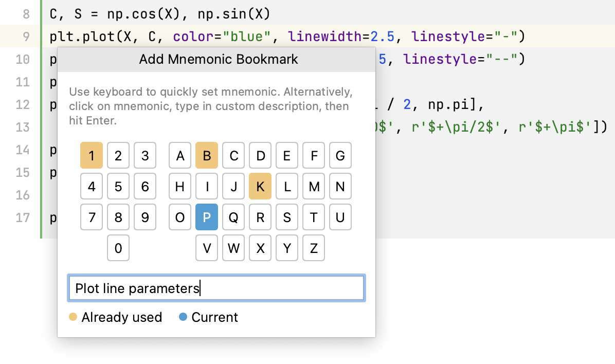
Task: Click the yellow Already used legend dot
Action: click(x=73, y=317)
